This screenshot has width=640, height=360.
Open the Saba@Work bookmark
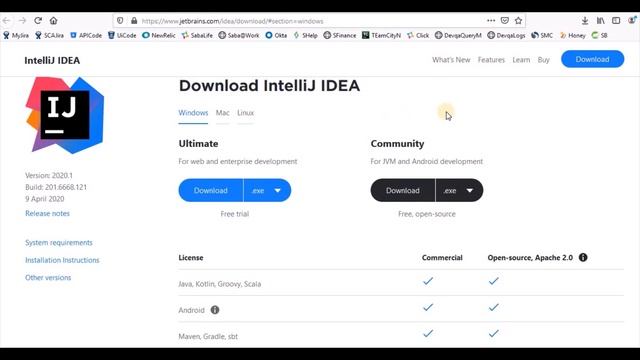[239, 36]
